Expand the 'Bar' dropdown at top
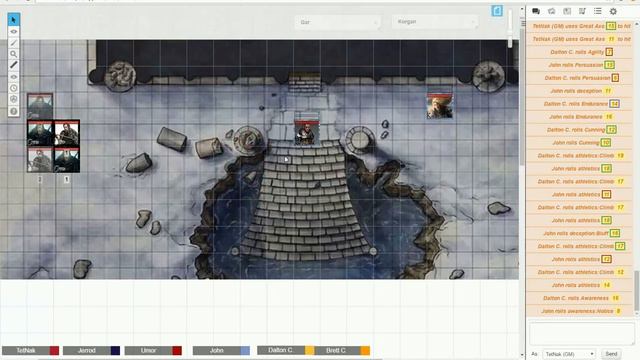This screenshot has height=360, width=640. 338,22
